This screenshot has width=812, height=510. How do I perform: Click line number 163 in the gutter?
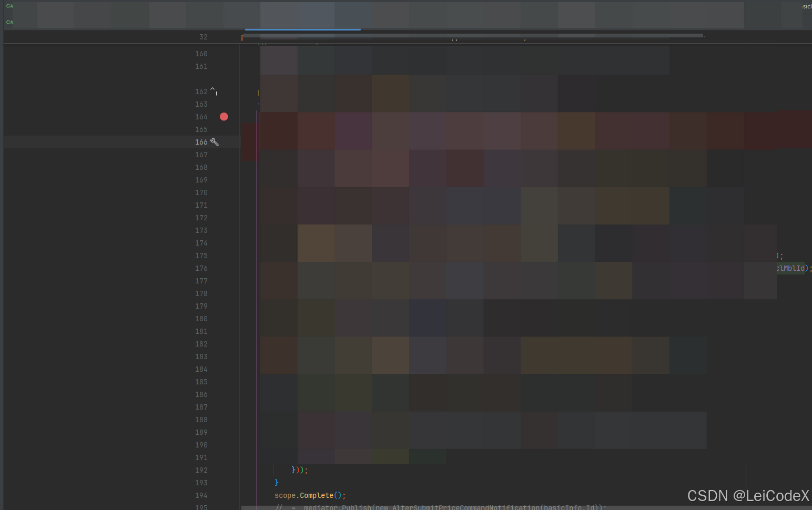click(201, 104)
